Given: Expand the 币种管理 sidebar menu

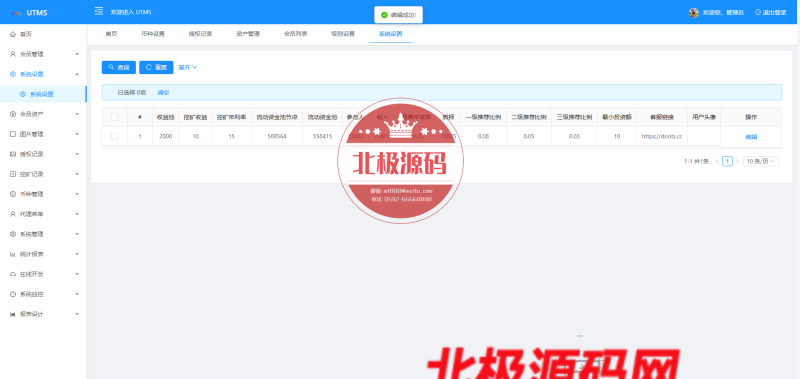Looking at the screenshot, I should click(77, 194).
